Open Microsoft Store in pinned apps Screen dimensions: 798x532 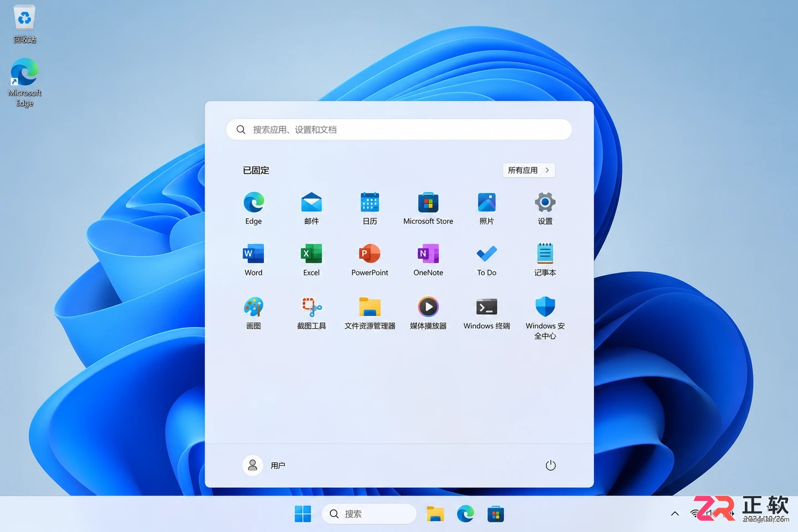[x=428, y=208]
